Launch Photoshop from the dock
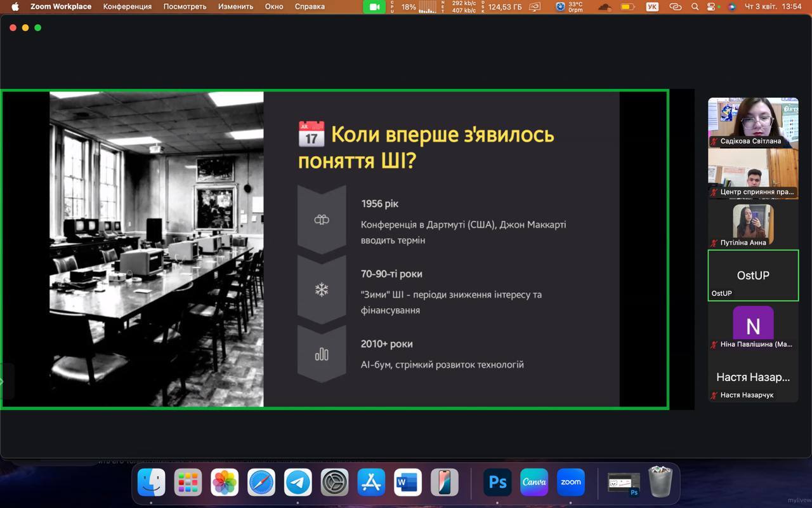Viewport: 812px width, 508px height. (x=497, y=483)
